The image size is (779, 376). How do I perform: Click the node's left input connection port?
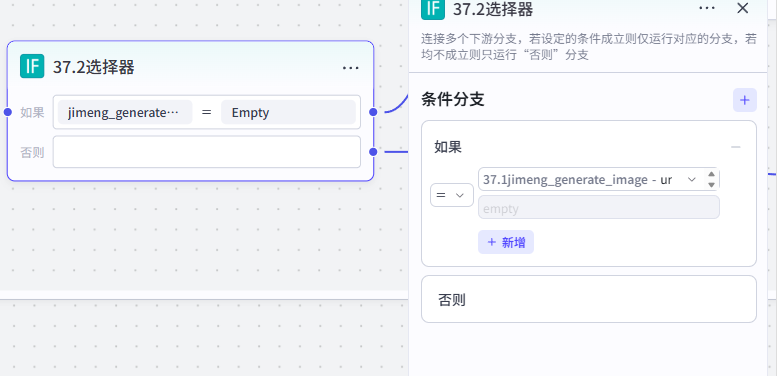pyautogui.click(x=7, y=112)
